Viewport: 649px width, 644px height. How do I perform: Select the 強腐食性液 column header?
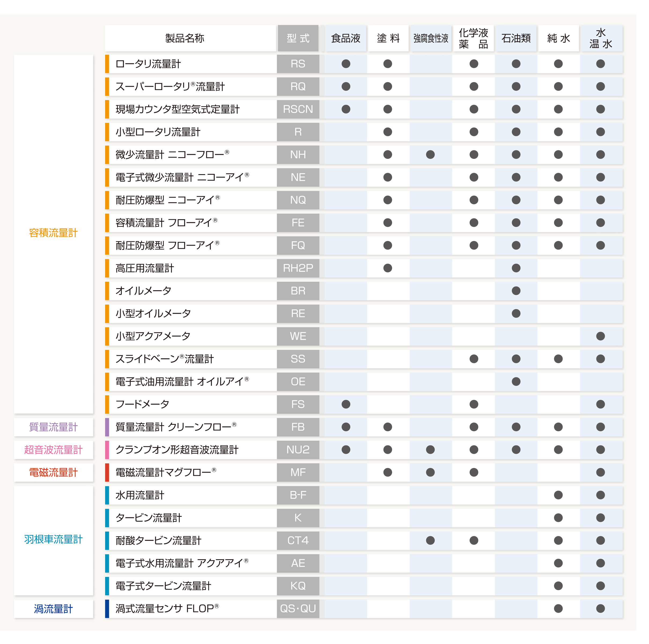(x=431, y=38)
